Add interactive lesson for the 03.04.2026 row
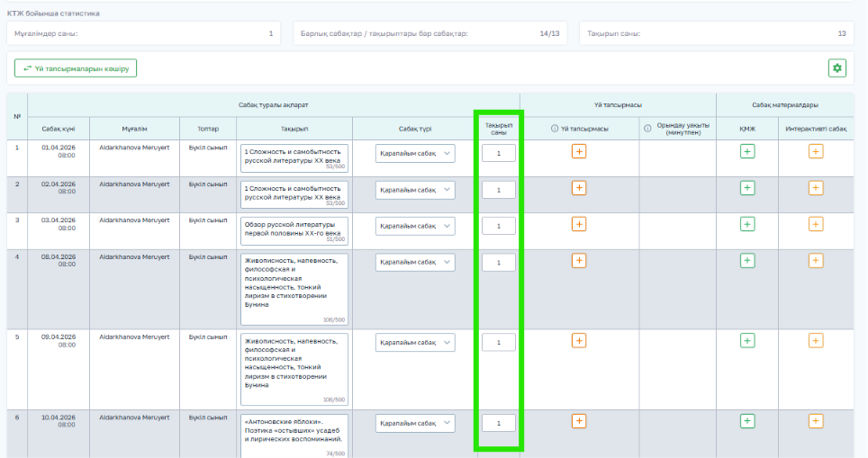 tap(816, 224)
